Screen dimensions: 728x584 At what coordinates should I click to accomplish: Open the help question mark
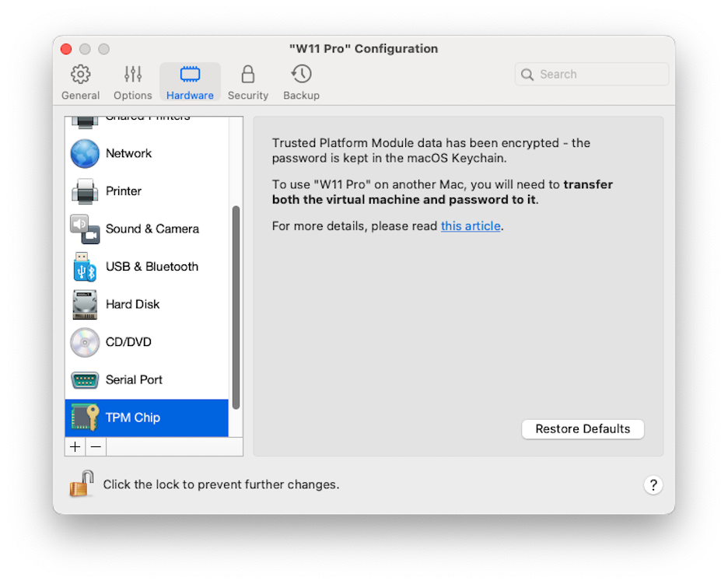click(x=653, y=484)
